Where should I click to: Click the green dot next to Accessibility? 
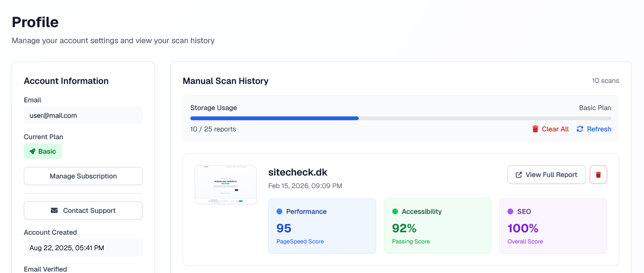(395, 211)
